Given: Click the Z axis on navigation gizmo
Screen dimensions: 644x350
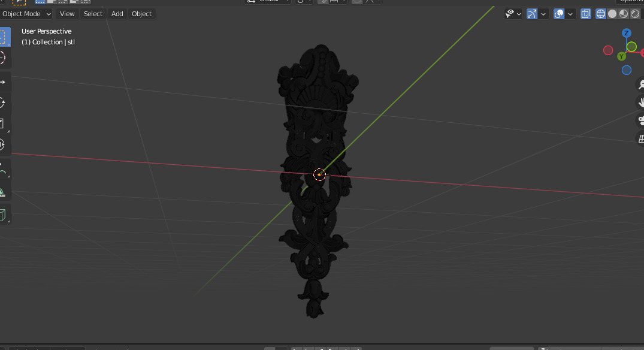Looking at the screenshot, I should pos(627,33).
